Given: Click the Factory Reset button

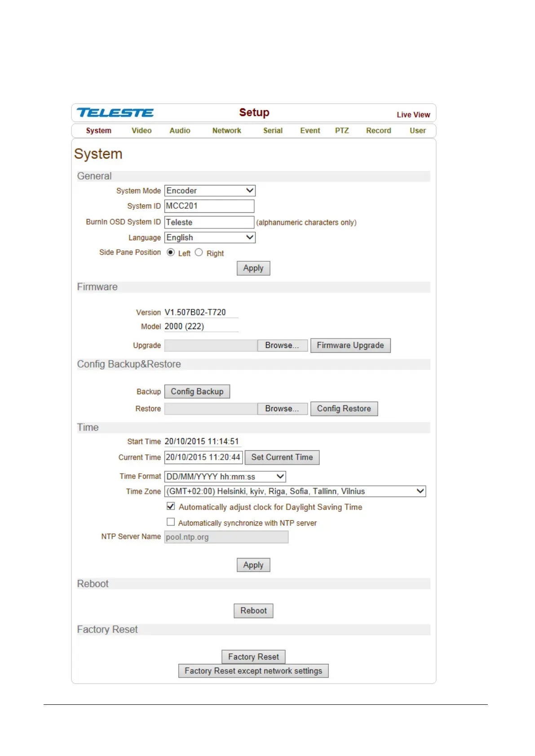Looking at the screenshot, I should click(x=253, y=657).
